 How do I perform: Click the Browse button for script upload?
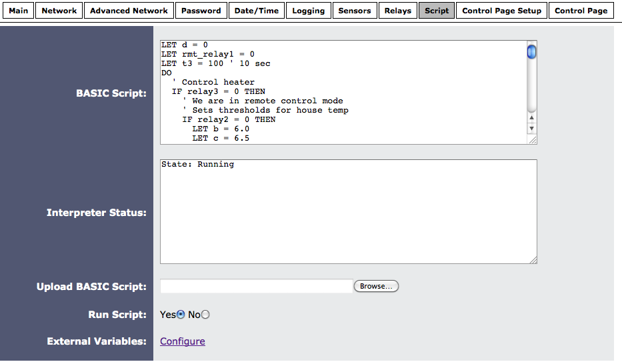376,286
